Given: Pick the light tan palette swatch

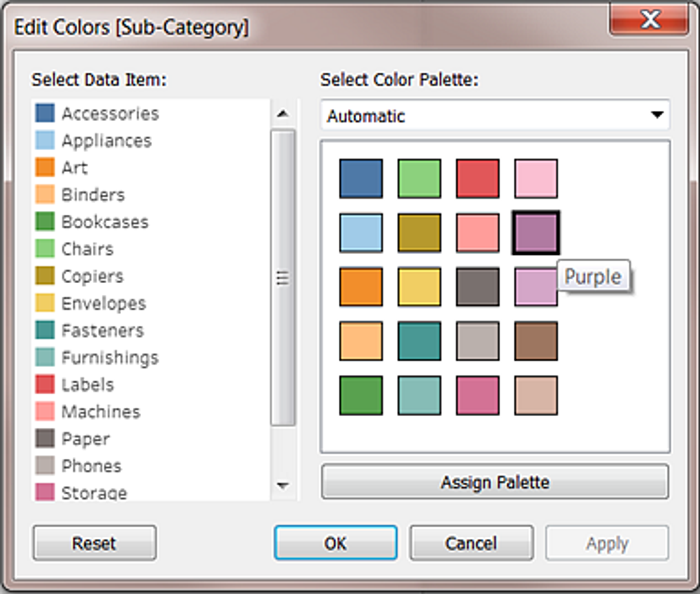Looking at the screenshot, I should pyautogui.click(x=536, y=395).
